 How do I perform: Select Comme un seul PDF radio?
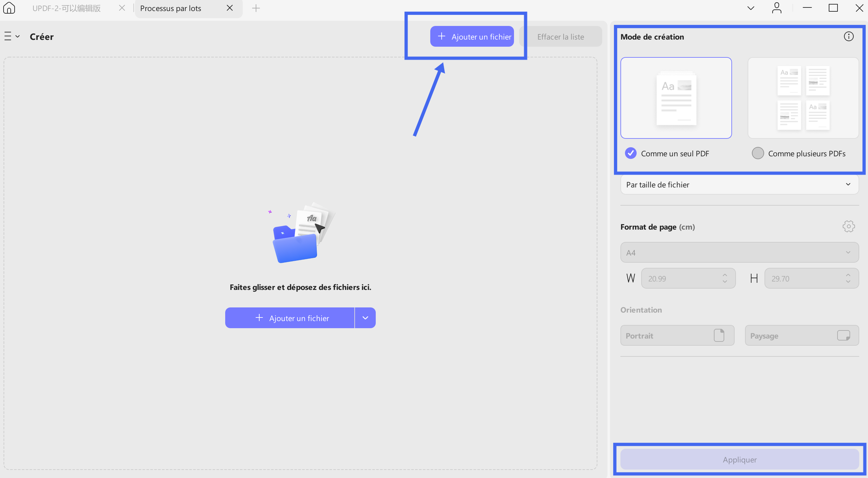(x=630, y=153)
